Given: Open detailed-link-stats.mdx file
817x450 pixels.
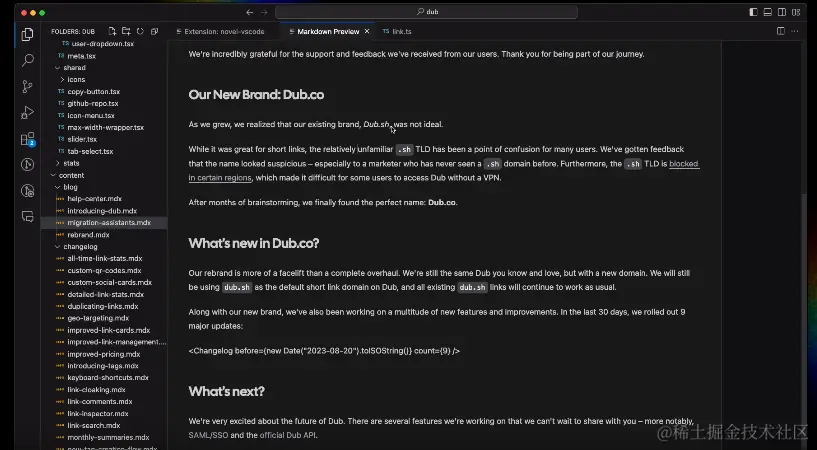Looking at the screenshot, I should click(x=105, y=294).
